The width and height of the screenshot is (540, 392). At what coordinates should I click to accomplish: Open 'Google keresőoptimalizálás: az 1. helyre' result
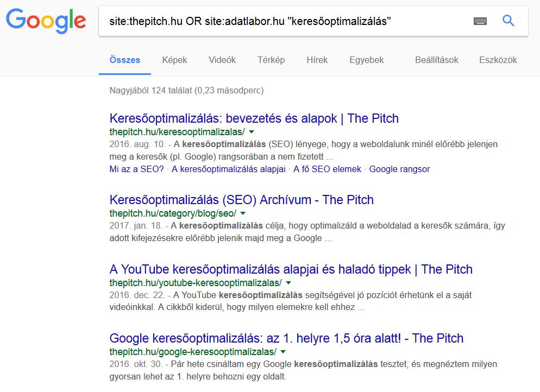286,338
